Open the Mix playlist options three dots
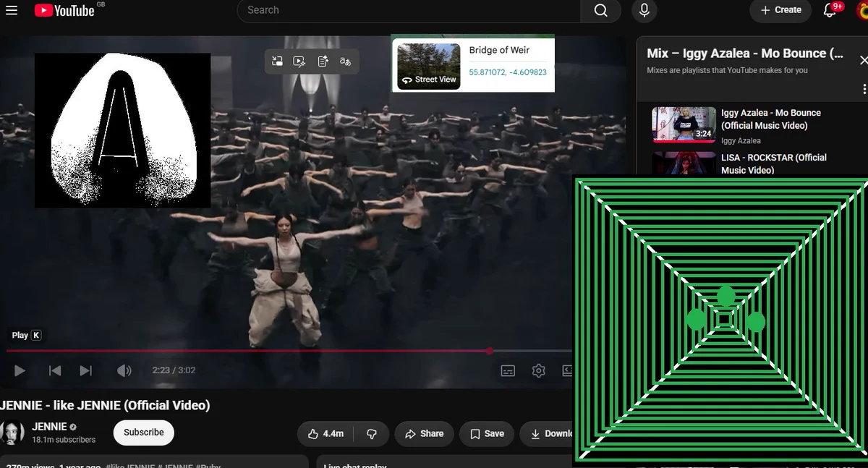The image size is (868, 468). point(864,89)
